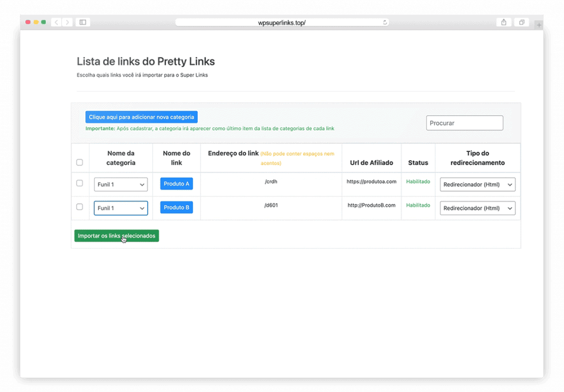Click the Produto B link name button
Viewport: 564px width, 392px height.
coord(176,208)
